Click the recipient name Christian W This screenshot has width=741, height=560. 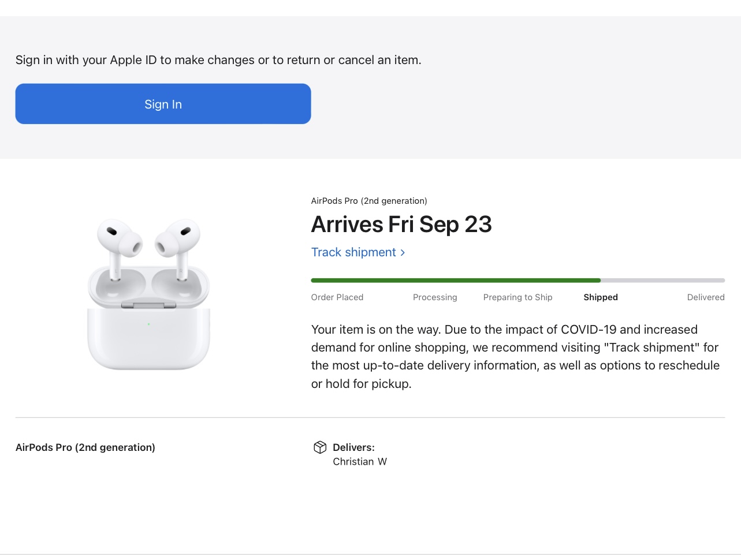(360, 462)
